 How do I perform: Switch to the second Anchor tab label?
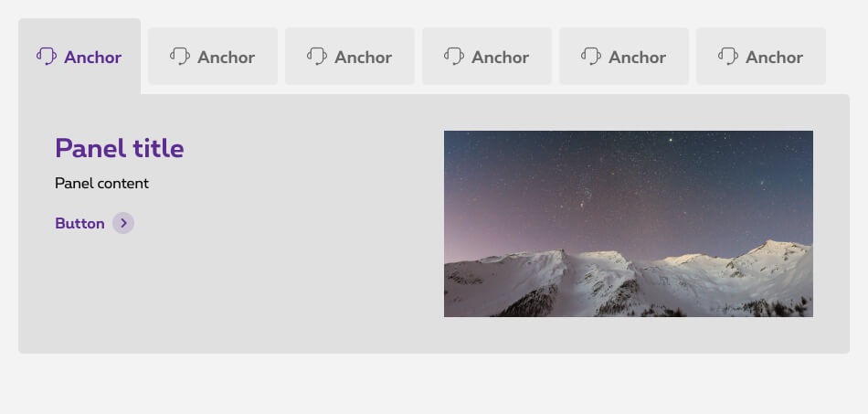(x=226, y=58)
